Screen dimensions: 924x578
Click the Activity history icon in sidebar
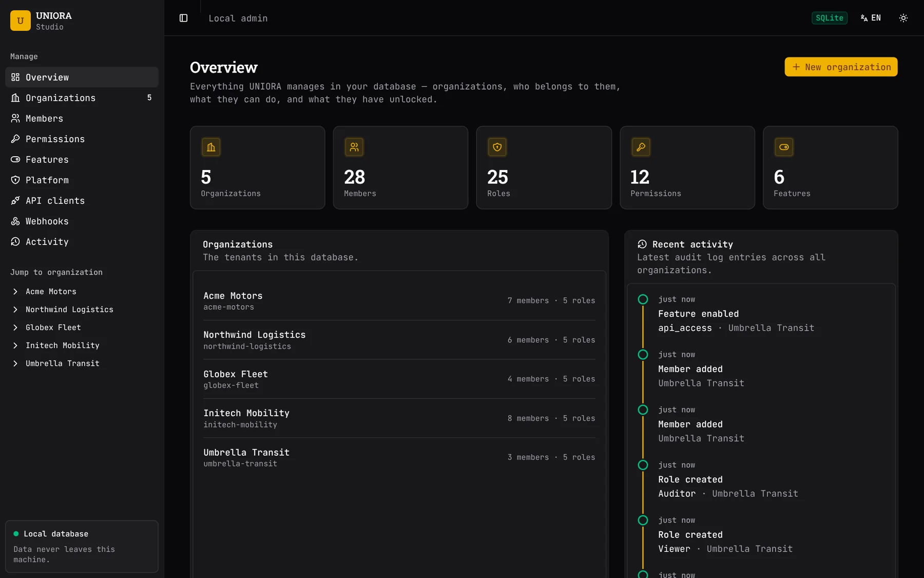pos(15,241)
